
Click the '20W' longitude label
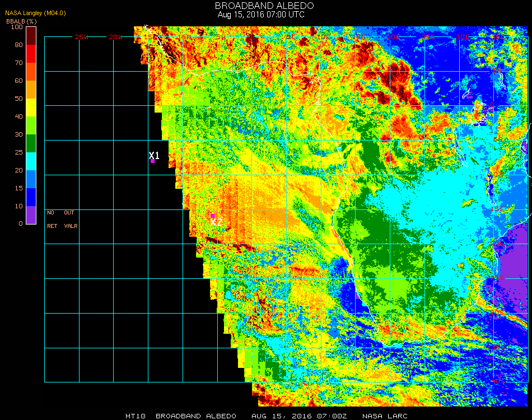[116, 37]
